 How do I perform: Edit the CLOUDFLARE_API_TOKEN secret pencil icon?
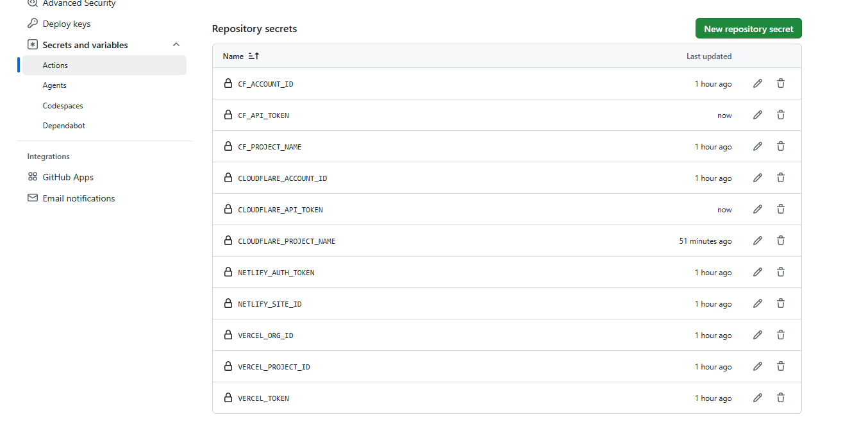[758, 209]
